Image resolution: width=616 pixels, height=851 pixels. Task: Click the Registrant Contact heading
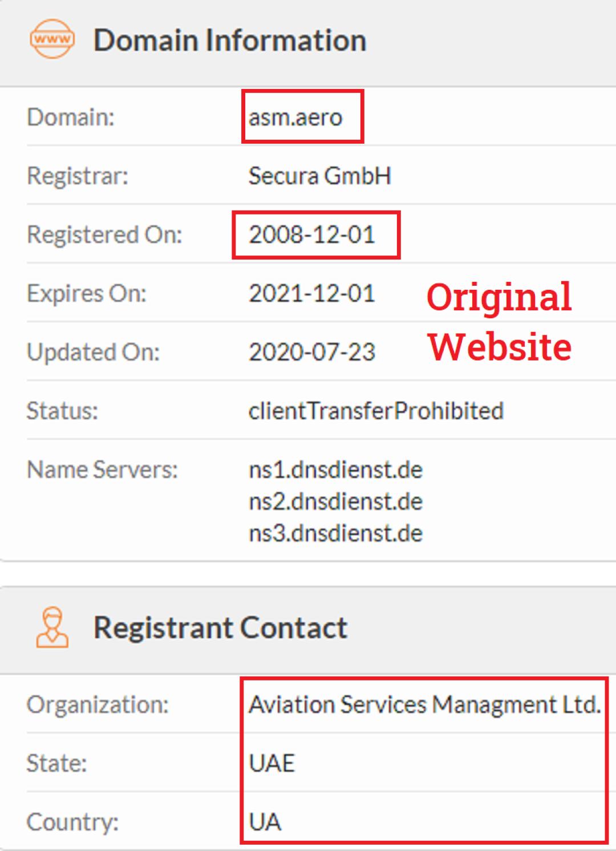click(220, 627)
